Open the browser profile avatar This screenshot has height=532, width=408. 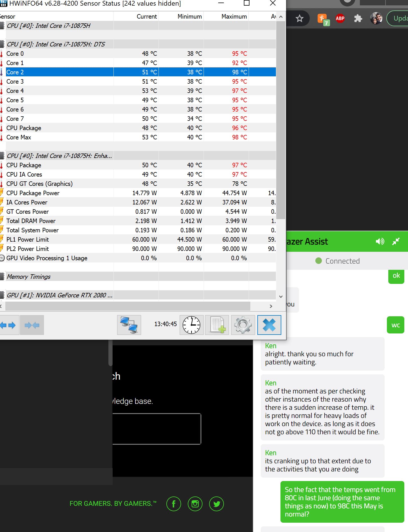tap(376, 18)
